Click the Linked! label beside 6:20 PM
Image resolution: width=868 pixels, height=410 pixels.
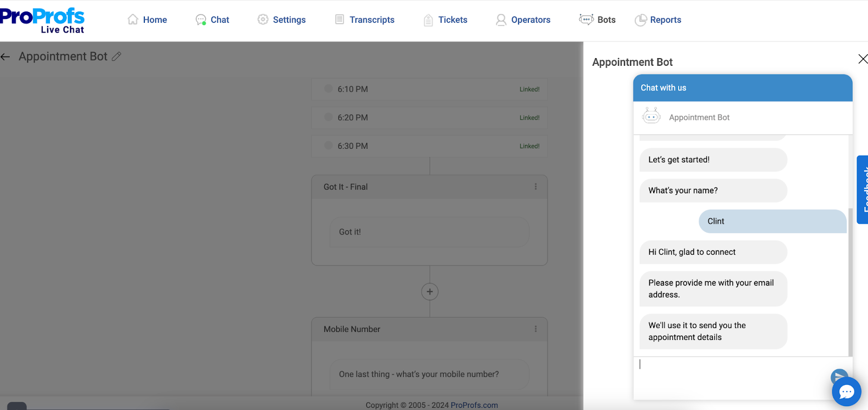529,118
